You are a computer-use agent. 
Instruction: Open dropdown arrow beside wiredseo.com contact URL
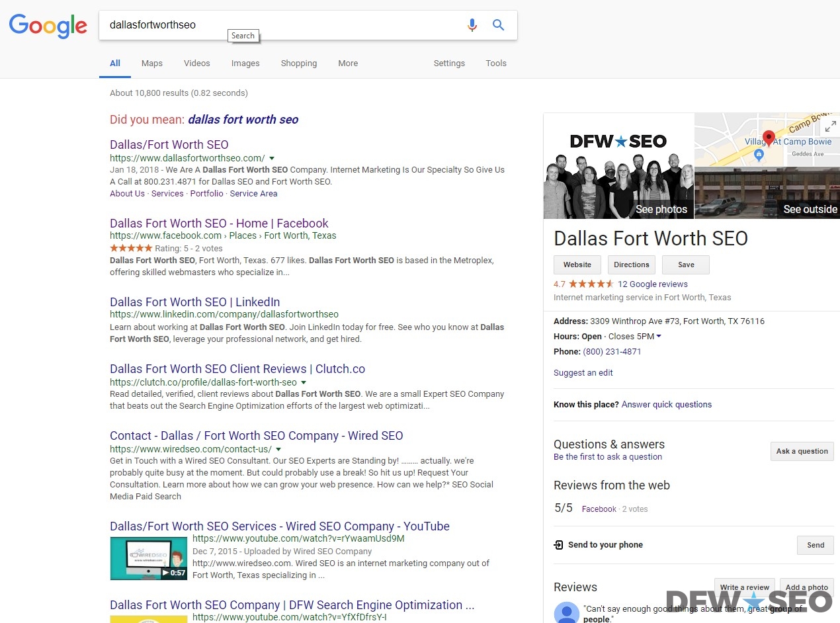coord(278,449)
